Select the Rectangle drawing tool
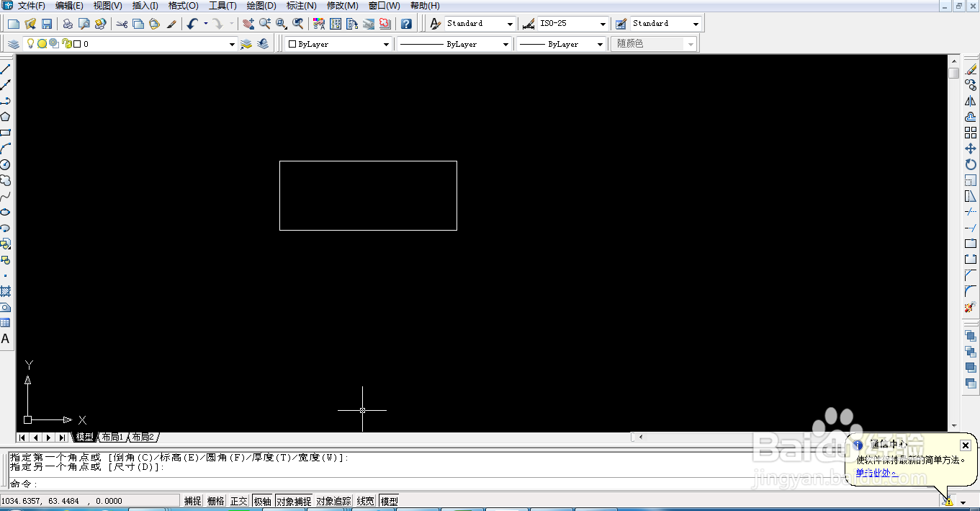The width and height of the screenshot is (980, 511). pyautogui.click(x=5, y=133)
